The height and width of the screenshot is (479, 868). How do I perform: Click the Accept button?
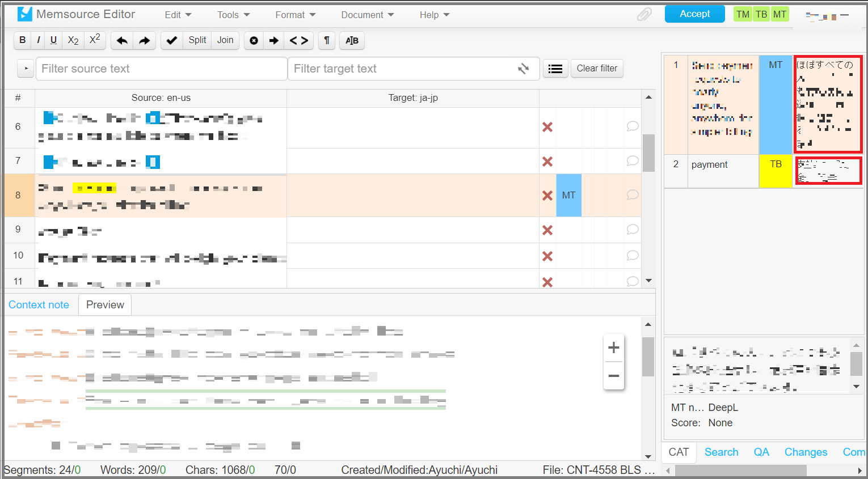[x=694, y=13]
